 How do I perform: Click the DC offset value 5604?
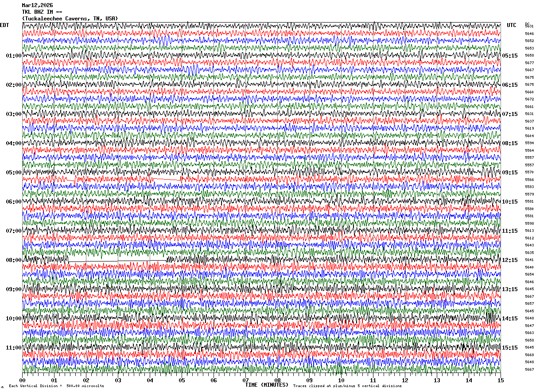pos(529,136)
